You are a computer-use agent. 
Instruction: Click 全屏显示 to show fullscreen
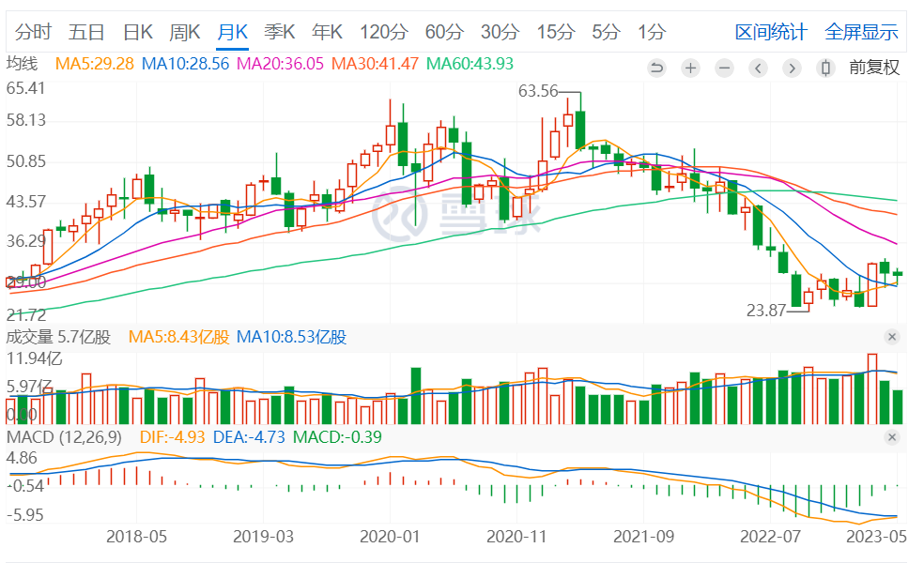point(861,32)
